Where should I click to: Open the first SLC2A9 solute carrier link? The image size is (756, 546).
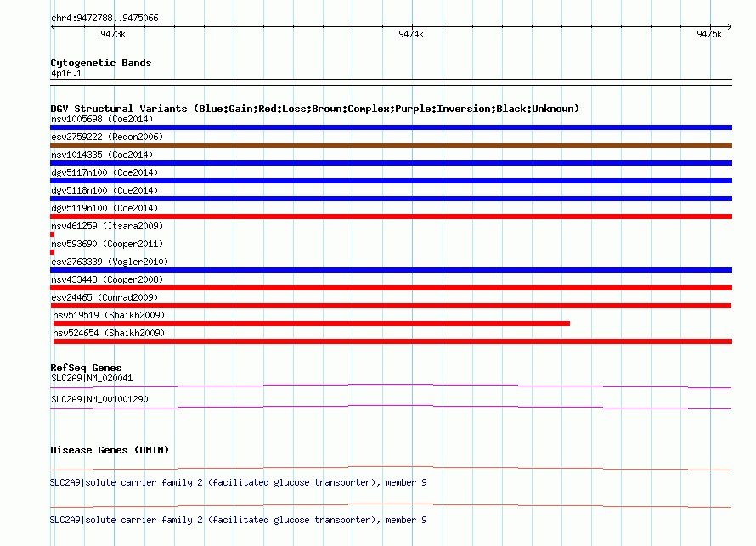coord(238,482)
